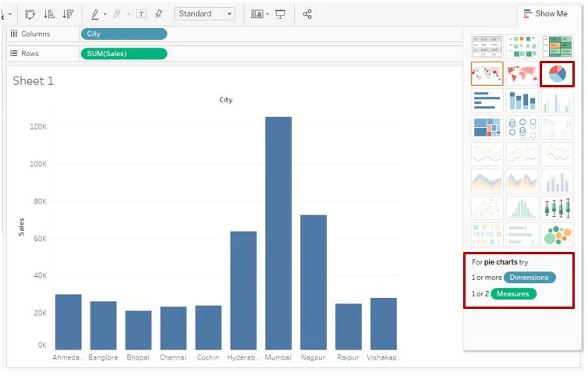The height and width of the screenshot is (376, 588).
Task: Select the pie chart in Show Me
Action: (557, 74)
